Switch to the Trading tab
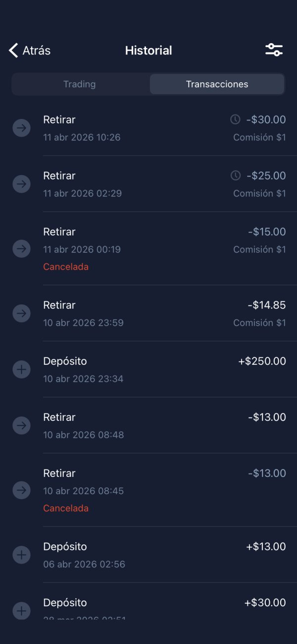 click(x=79, y=84)
